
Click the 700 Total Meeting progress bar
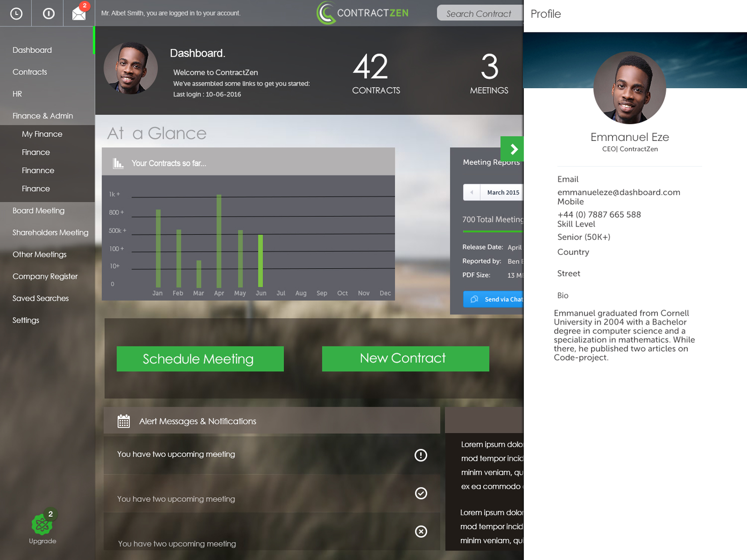pos(493,231)
